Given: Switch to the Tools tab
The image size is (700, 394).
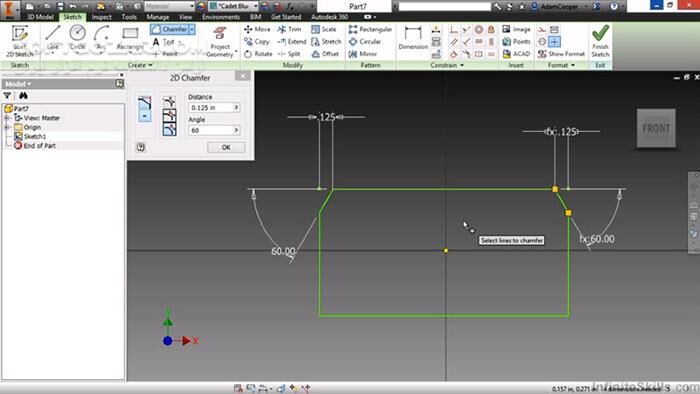Looking at the screenshot, I should pyautogui.click(x=129, y=17).
